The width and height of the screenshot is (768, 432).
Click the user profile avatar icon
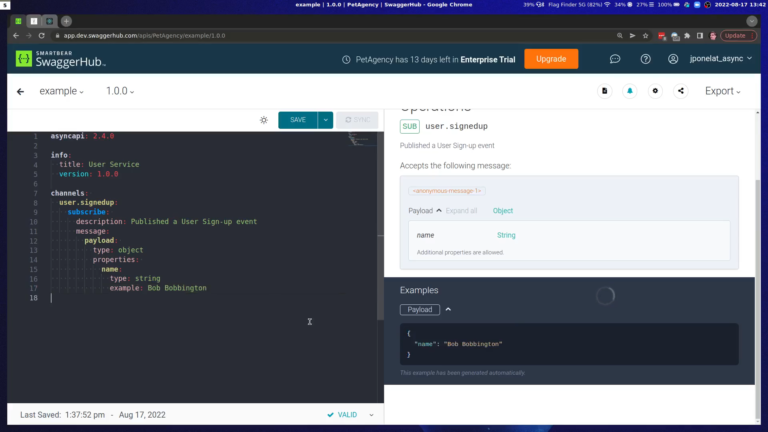(673, 59)
